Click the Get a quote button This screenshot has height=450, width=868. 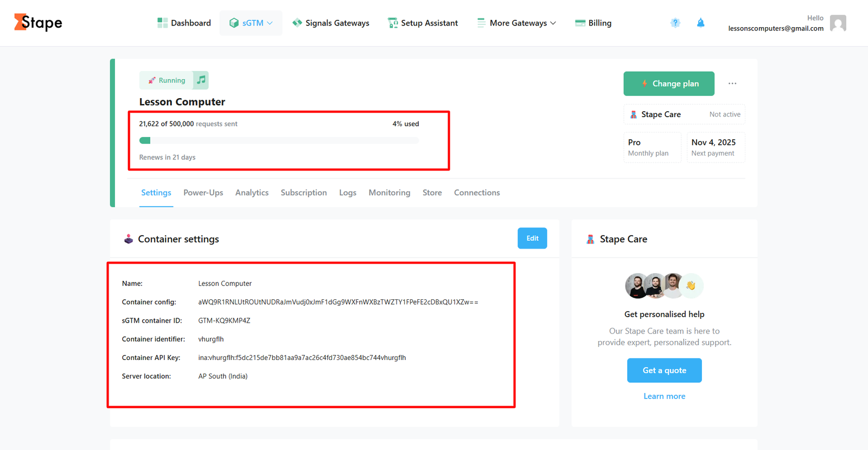coord(664,370)
